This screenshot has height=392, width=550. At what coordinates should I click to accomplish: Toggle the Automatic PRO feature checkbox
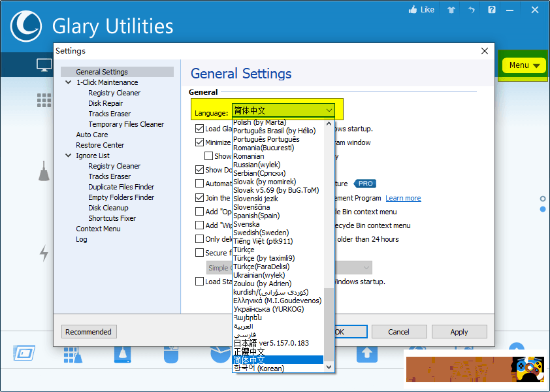point(200,184)
